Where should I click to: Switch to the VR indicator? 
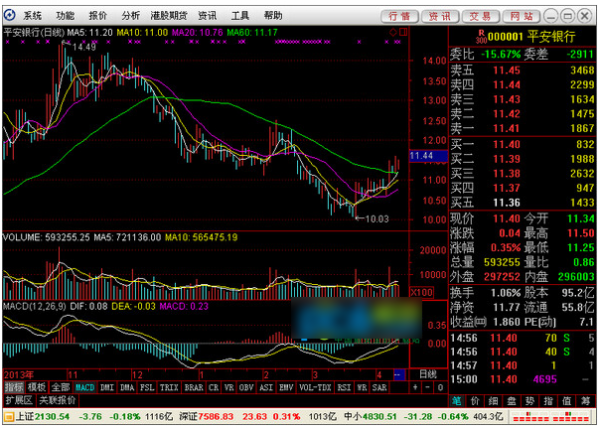[229, 387]
